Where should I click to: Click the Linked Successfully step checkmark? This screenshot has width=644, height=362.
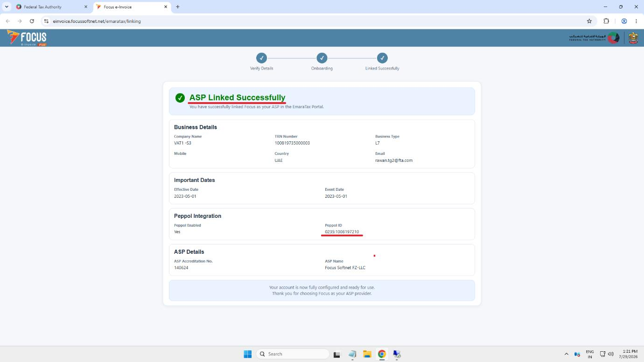click(x=382, y=58)
